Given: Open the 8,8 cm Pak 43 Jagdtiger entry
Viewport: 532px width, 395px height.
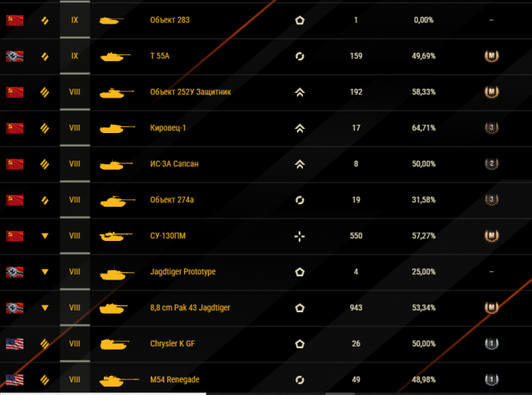Looking at the screenshot, I should tap(190, 308).
